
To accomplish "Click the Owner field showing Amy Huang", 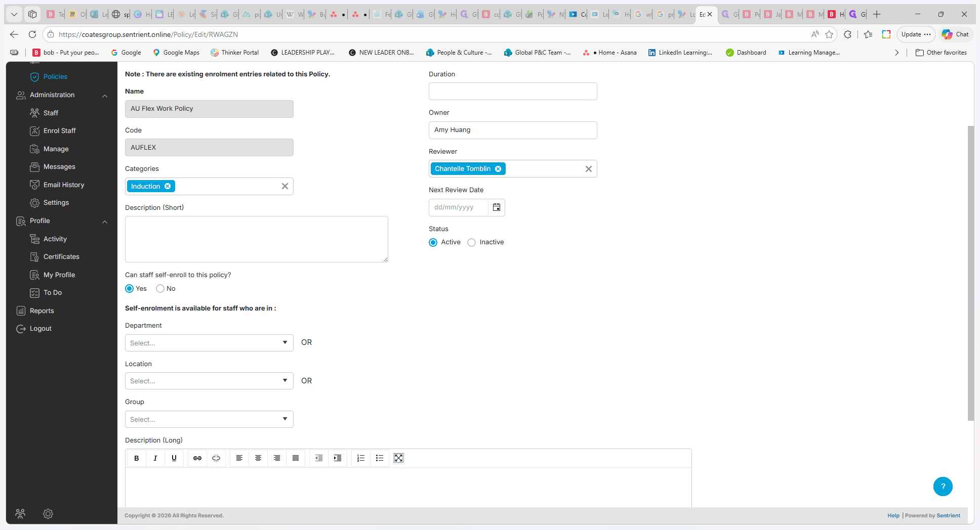I will coord(513,130).
